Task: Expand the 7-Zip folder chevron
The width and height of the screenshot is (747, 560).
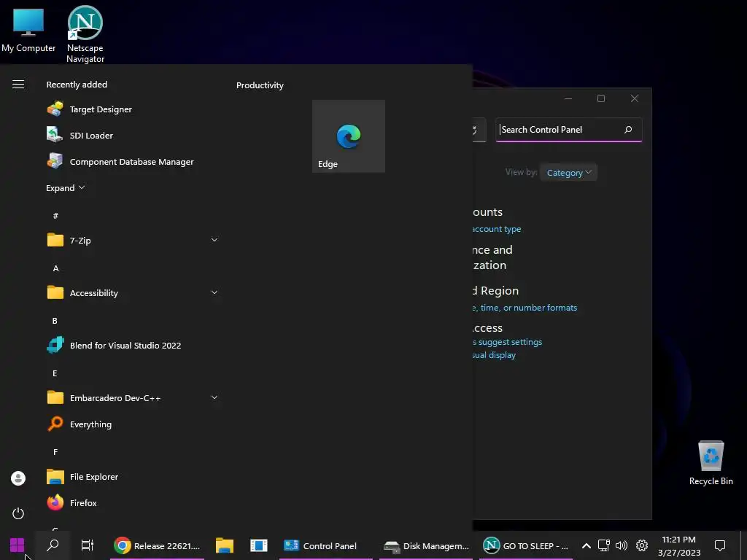Action: (x=214, y=240)
